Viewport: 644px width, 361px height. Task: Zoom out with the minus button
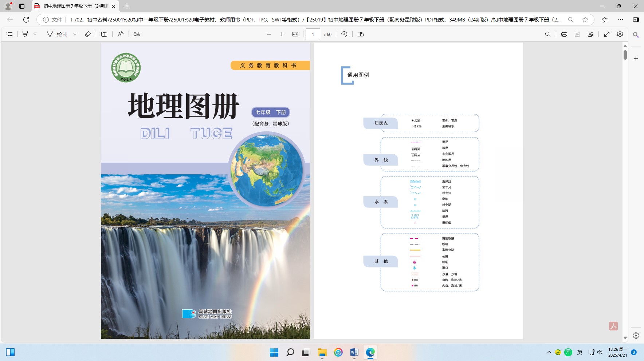pos(269,34)
